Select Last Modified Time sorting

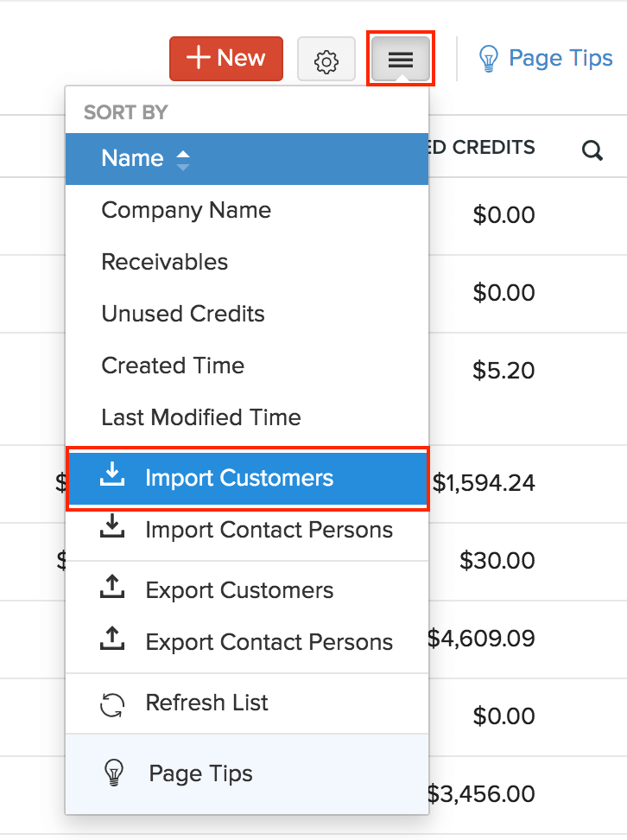(x=201, y=417)
